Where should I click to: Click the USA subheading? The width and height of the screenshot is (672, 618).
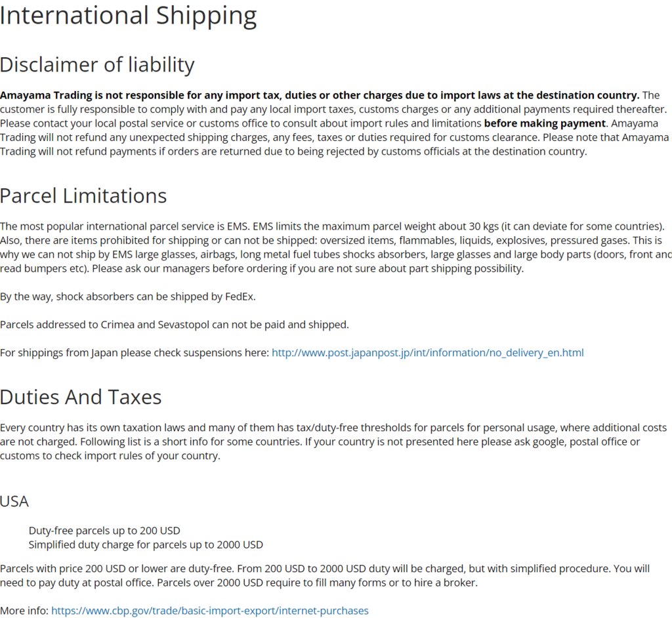coord(14,501)
